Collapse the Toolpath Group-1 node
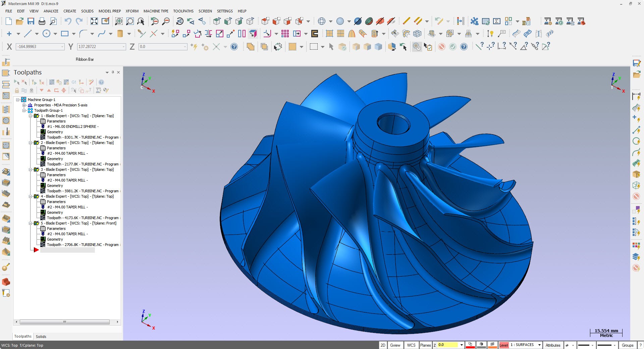Viewport: 644px width, 349px height. [x=24, y=110]
